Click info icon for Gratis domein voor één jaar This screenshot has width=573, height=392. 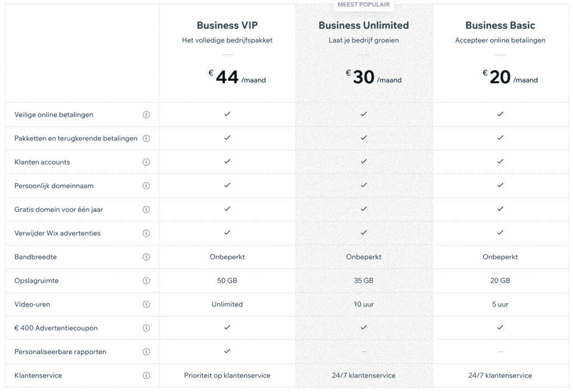[x=146, y=209]
